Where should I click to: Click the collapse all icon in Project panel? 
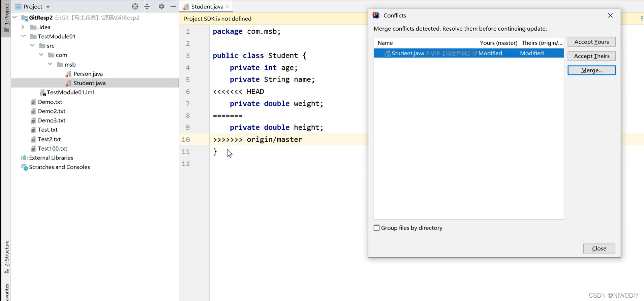[x=147, y=6]
